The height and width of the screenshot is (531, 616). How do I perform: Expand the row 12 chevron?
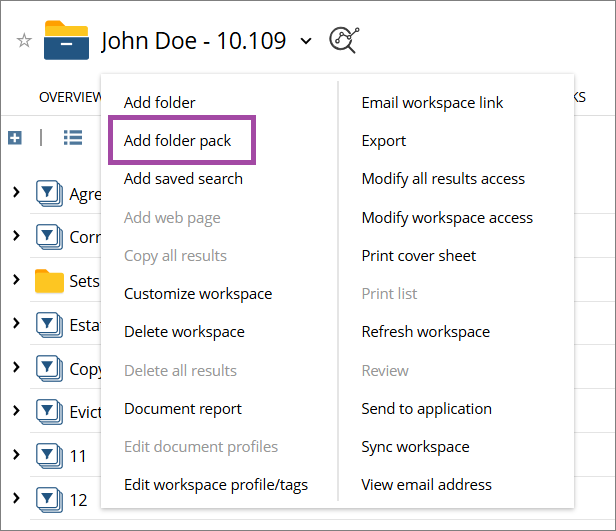(16, 498)
